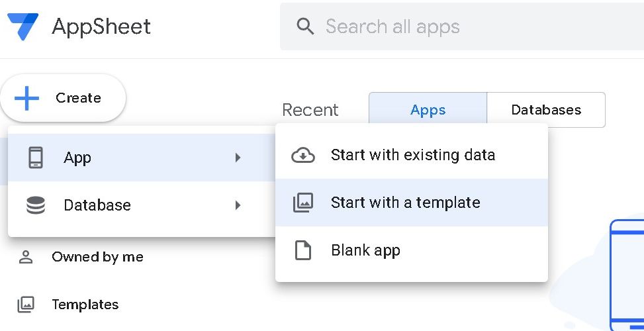Expand the Database submenu arrow

[238, 205]
